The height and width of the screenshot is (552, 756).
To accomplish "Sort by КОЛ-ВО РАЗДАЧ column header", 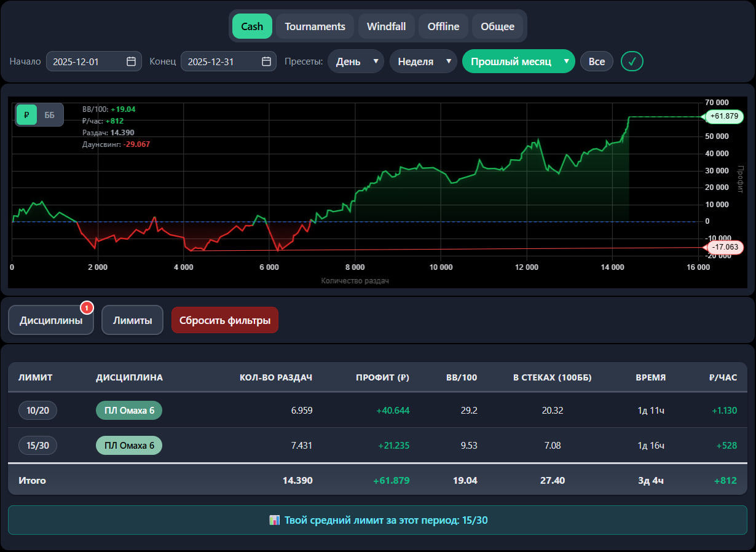I will 276,377.
